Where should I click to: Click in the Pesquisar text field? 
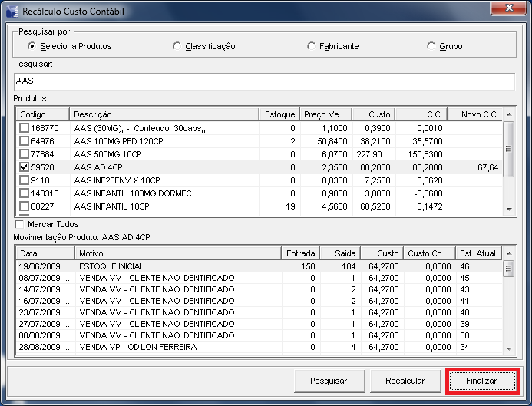click(x=263, y=80)
